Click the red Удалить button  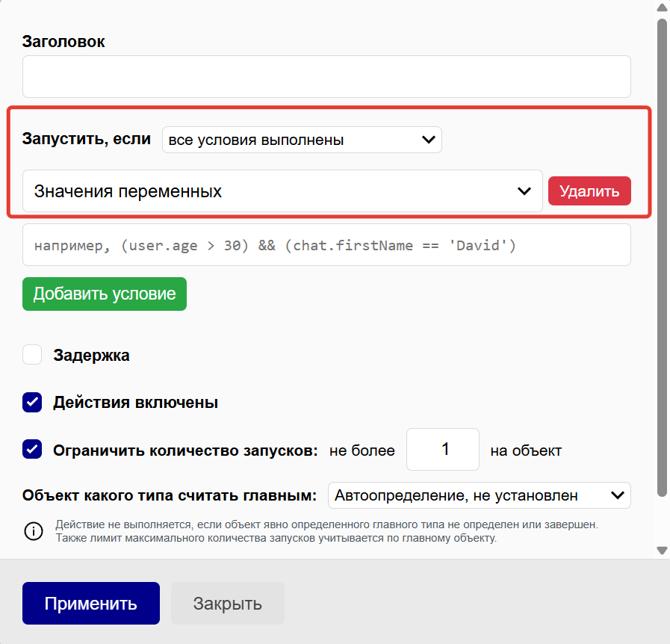pos(589,191)
